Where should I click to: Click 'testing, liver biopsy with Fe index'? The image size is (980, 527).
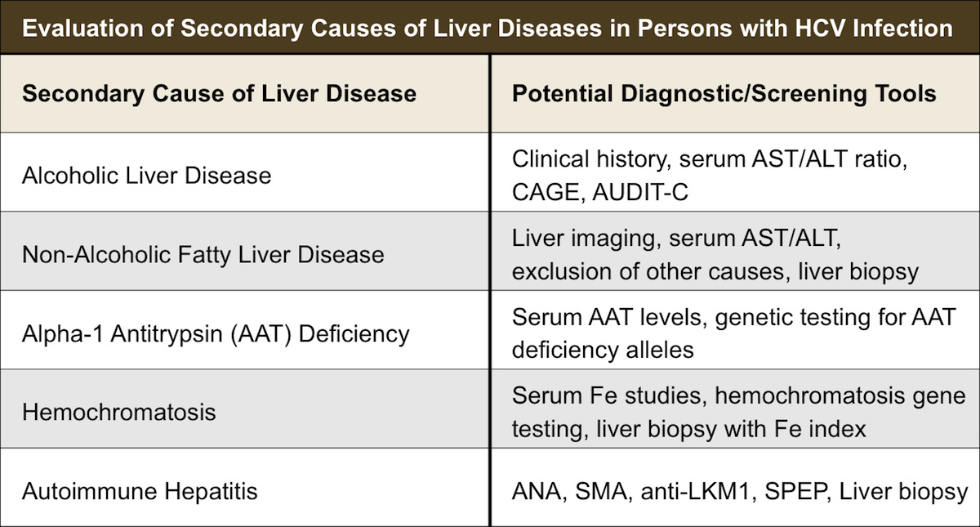(688, 428)
